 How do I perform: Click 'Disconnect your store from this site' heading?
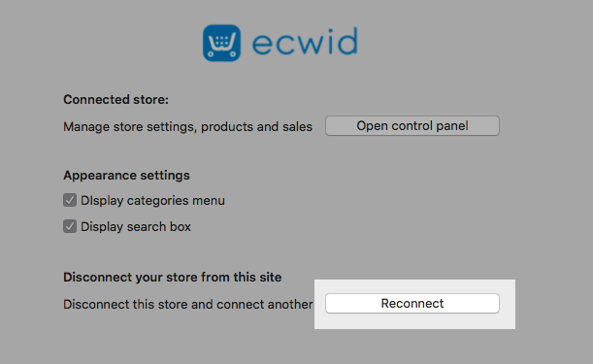173,278
